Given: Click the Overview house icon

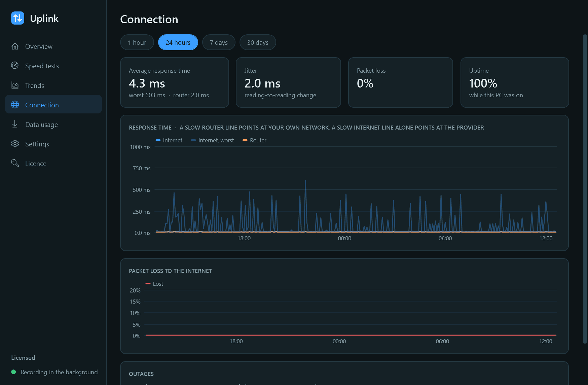Looking at the screenshot, I should (x=15, y=46).
